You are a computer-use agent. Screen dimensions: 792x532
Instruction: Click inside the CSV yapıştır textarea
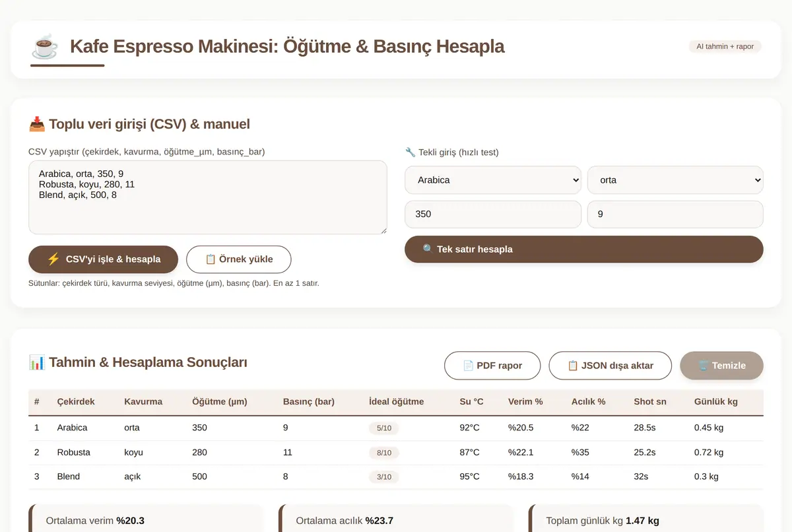(208, 197)
